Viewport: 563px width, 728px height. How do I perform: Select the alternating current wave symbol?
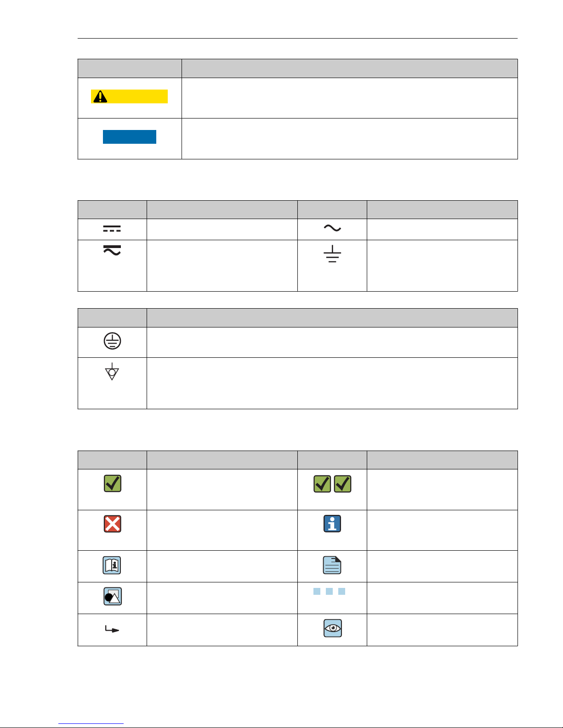pos(332,228)
